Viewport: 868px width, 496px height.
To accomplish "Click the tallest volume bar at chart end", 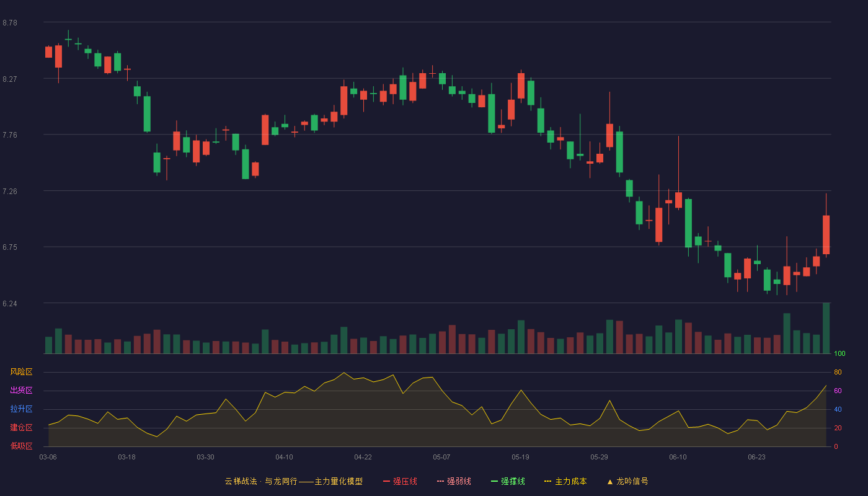I will pos(826,328).
